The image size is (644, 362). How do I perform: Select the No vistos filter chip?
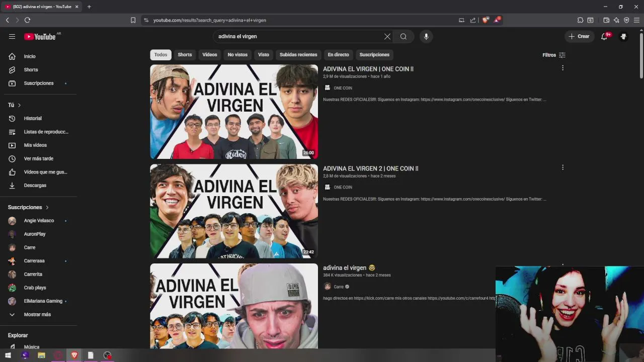tap(237, 55)
